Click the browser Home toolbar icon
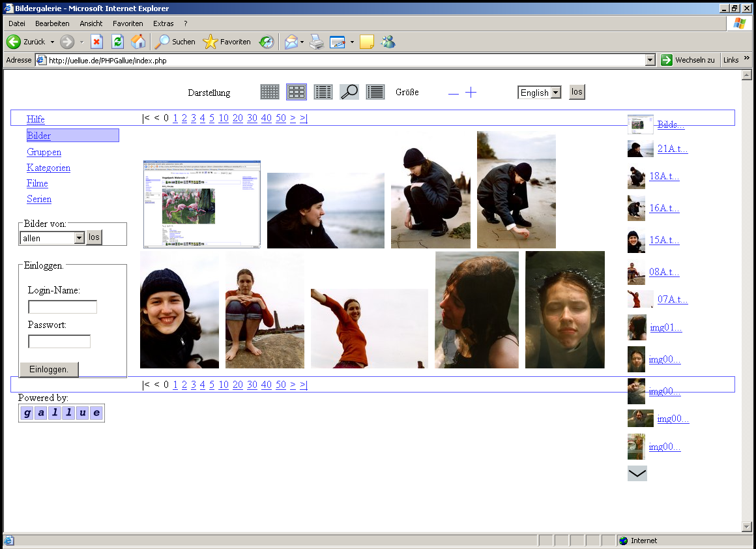 click(x=138, y=42)
